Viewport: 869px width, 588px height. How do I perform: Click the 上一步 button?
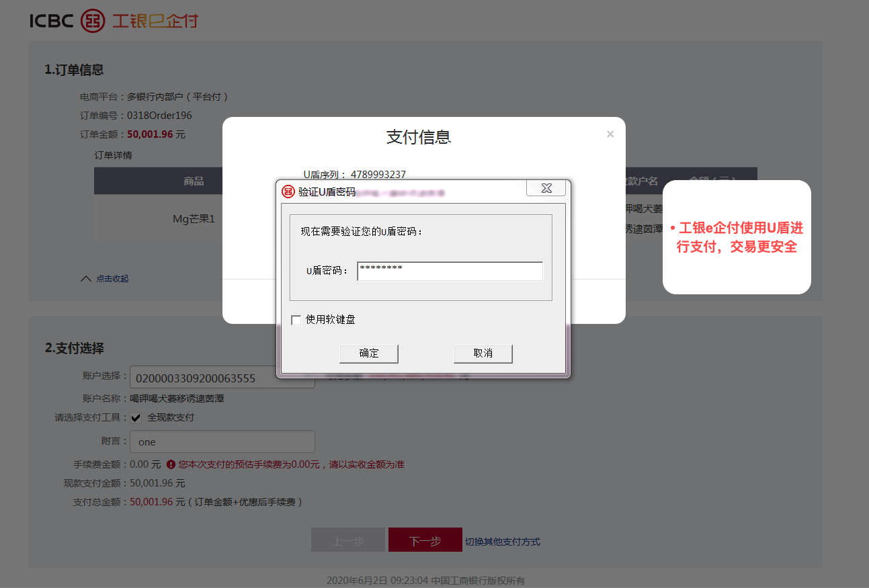348,540
